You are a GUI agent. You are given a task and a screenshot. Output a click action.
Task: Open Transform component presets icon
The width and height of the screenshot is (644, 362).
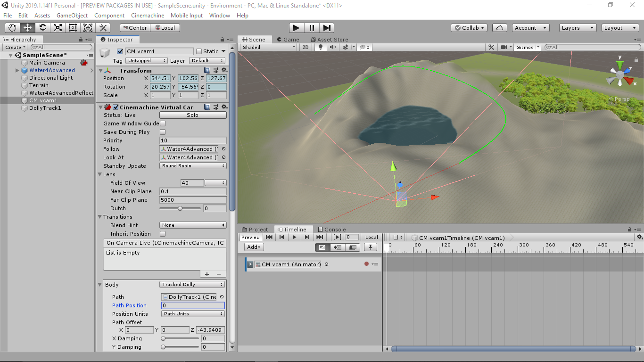[215, 70]
